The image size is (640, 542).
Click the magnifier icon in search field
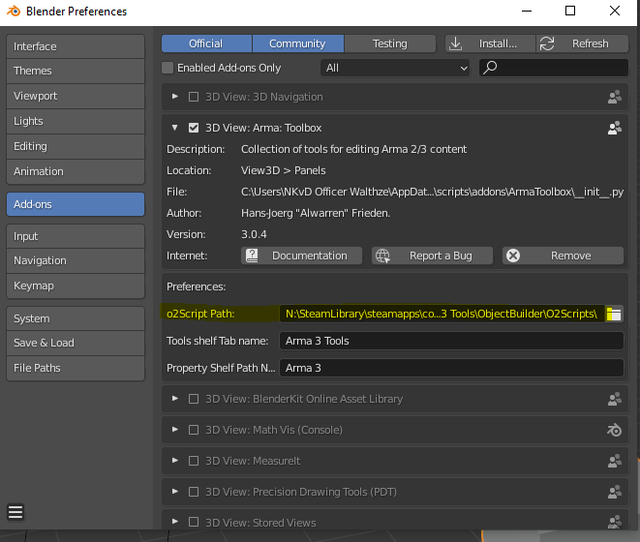tap(490, 67)
